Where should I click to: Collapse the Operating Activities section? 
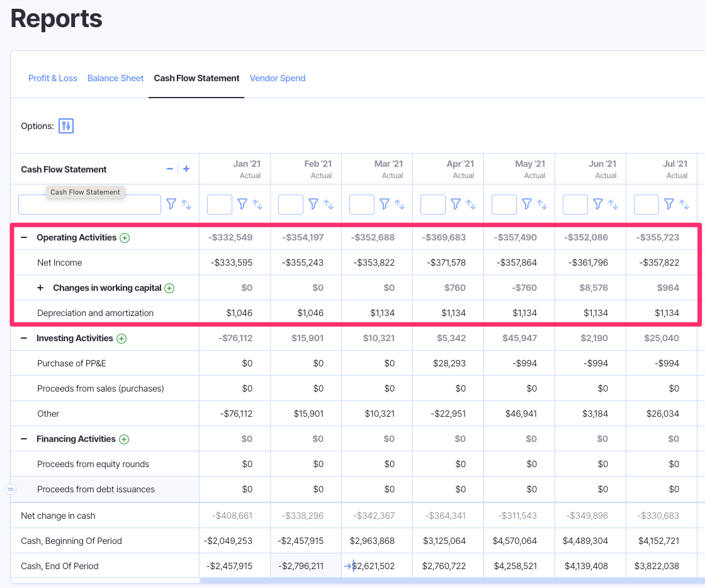coord(25,238)
